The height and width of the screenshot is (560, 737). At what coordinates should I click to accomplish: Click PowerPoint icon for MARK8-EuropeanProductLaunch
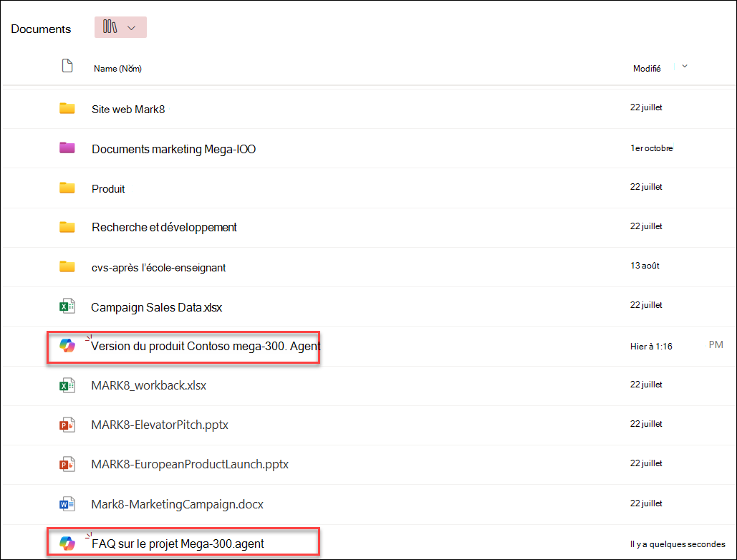click(67, 464)
